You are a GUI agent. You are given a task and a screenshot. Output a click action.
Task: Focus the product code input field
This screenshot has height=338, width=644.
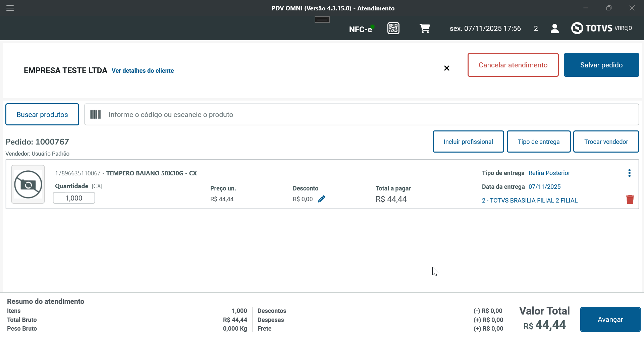point(369,115)
